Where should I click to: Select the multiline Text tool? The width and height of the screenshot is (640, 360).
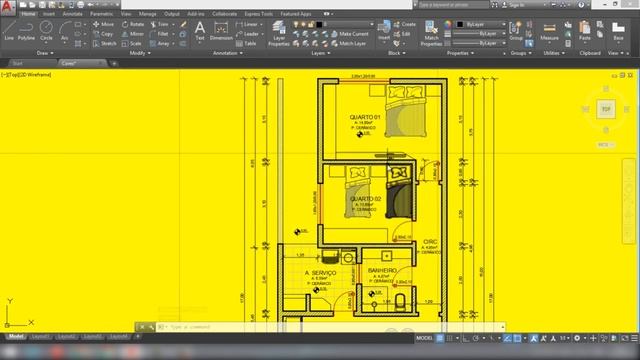pyautogui.click(x=200, y=31)
